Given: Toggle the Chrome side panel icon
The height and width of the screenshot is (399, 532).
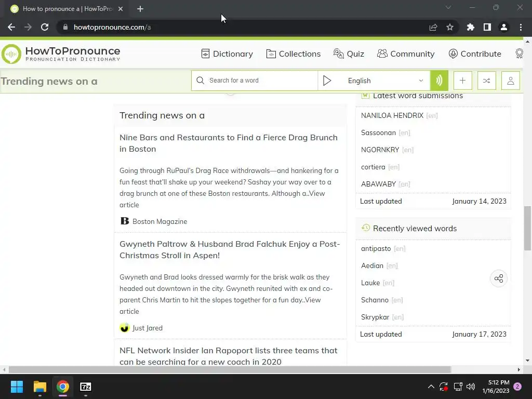Looking at the screenshot, I should tap(487, 27).
